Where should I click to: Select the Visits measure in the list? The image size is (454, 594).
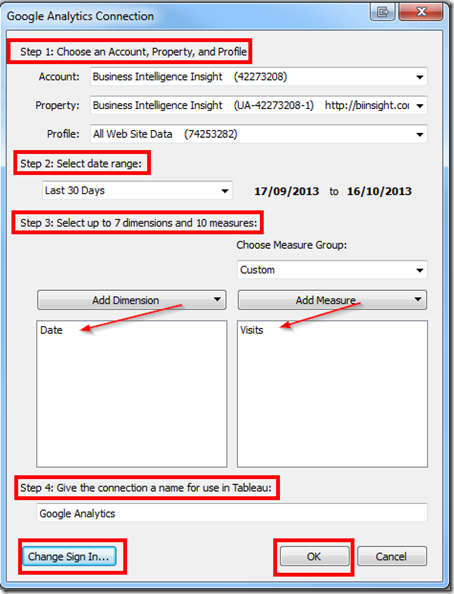click(252, 330)
